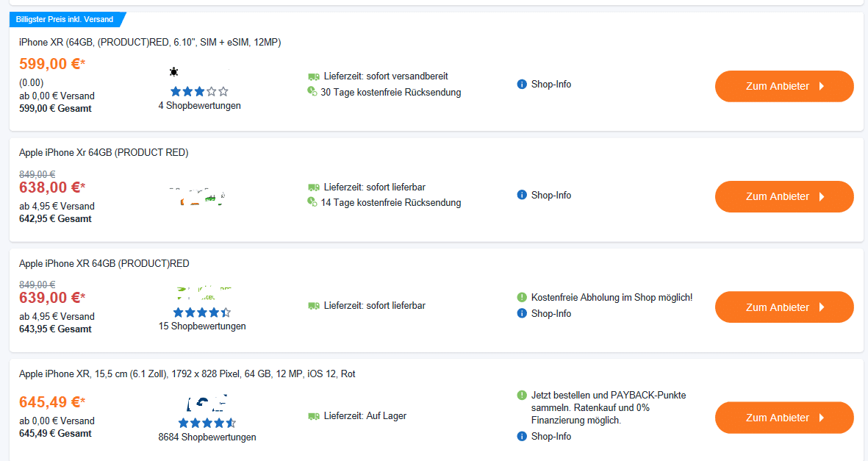The height and width of the screenshot is (461, 868).
Task: Click the struck-through '849,00 €' above 638,00 €
Action: tap(37, 174)
